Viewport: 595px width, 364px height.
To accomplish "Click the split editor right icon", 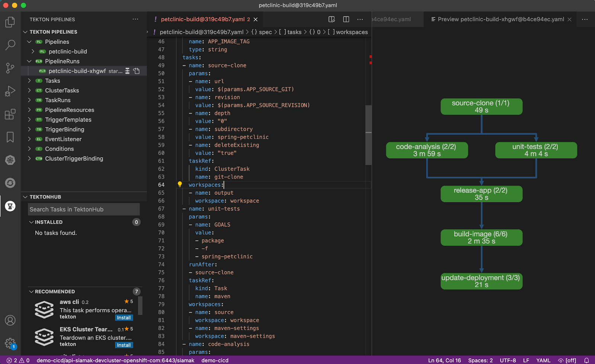I will pos(346,19).
